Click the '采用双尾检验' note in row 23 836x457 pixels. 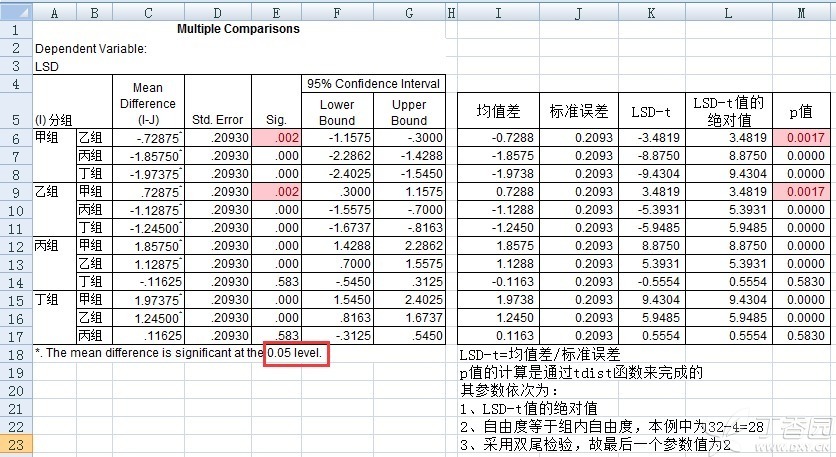click(595, 444)
